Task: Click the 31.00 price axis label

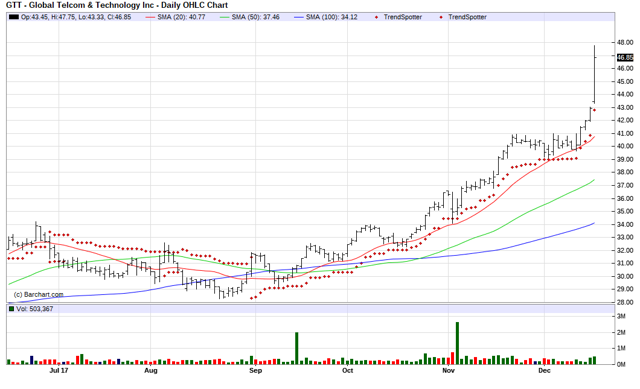Action: point(625,263)
